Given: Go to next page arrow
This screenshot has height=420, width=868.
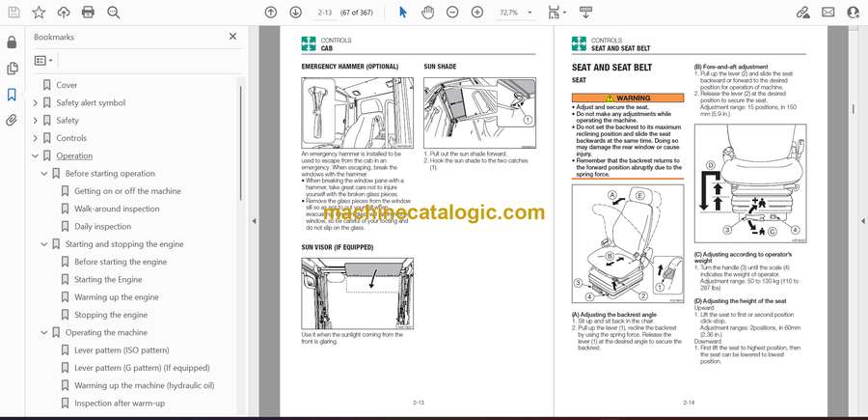Looking at the screenshot, I should pyautogui.click(x=296, y=13).
